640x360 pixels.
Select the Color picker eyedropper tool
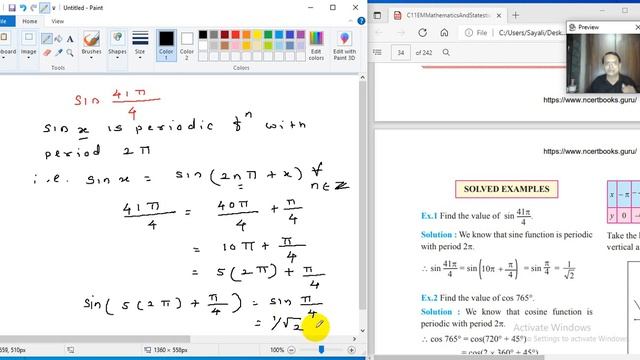[58, 52]
